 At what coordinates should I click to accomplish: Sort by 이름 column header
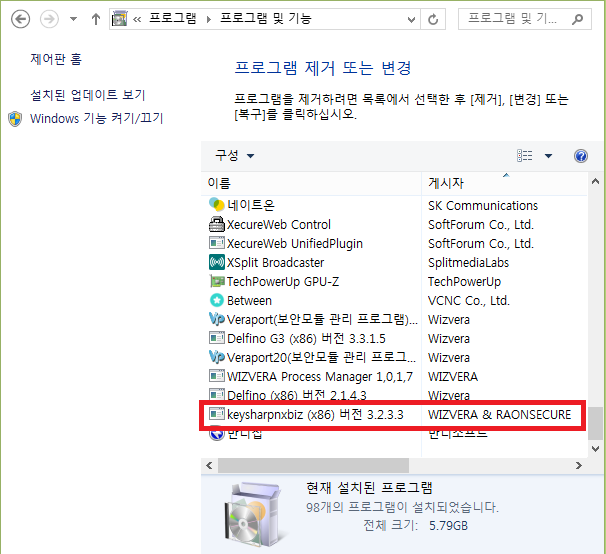(311, 183)
